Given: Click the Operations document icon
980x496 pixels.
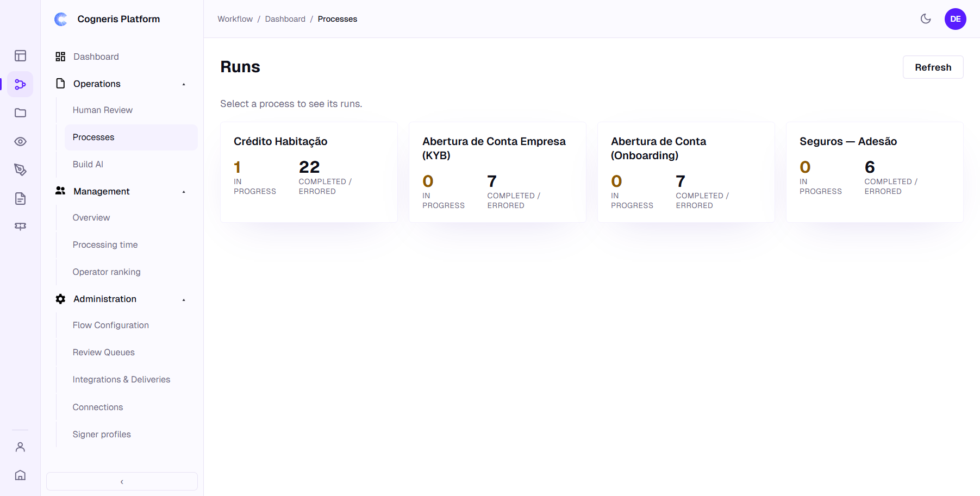Looking at the screenshot, I should click(x=60, y=83).
